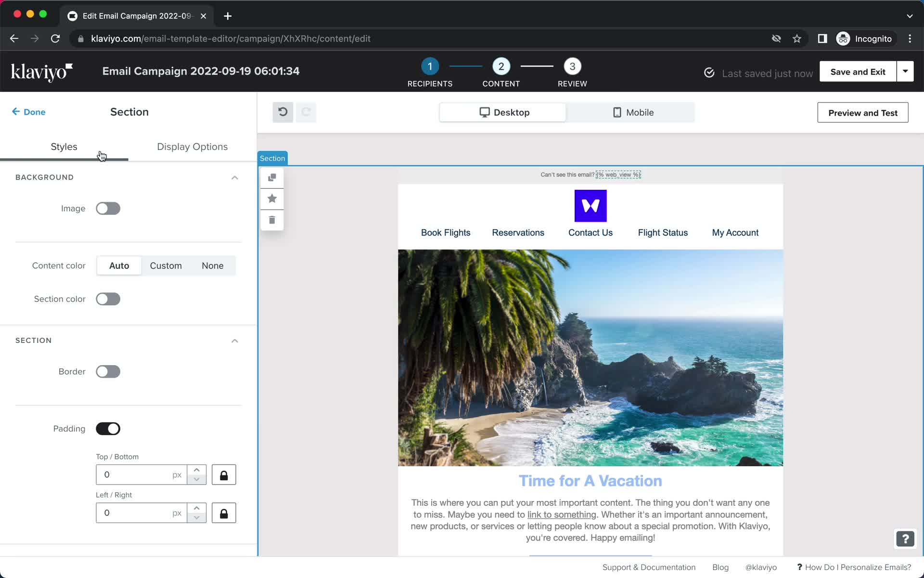This screenshot has width=924, height=578.
Task: Click web_view tag link
Action: (618, 174)
